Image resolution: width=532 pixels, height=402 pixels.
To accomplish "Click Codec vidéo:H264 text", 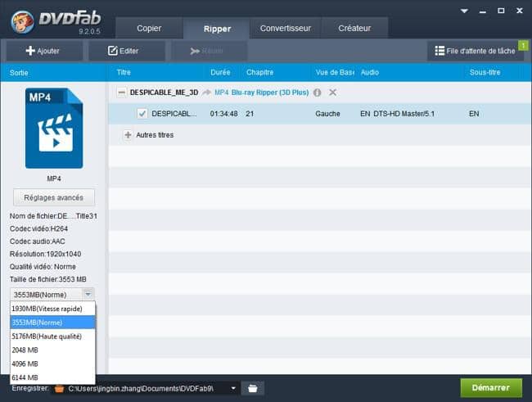I will coord(38,229).
